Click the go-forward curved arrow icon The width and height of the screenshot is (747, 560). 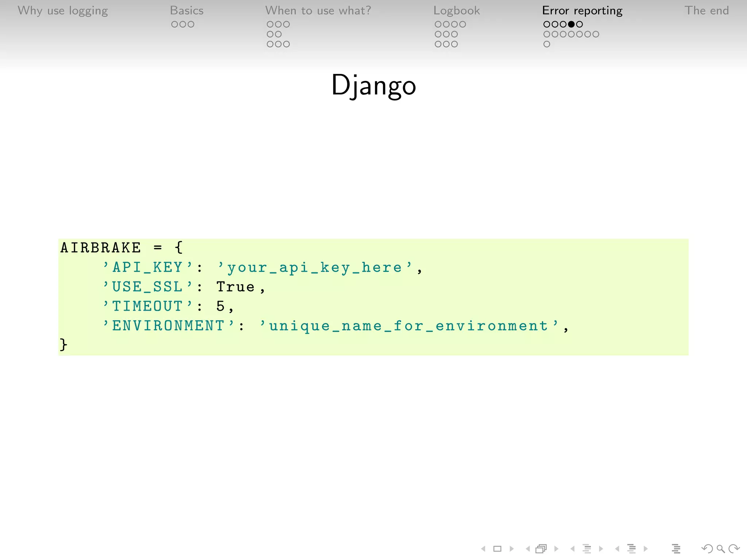click(x=734, y=549)
